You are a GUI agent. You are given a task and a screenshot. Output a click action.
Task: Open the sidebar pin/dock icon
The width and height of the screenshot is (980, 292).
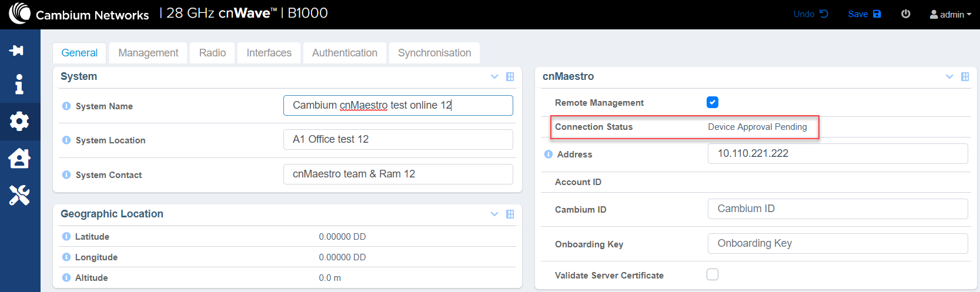(x=16, y=51)
